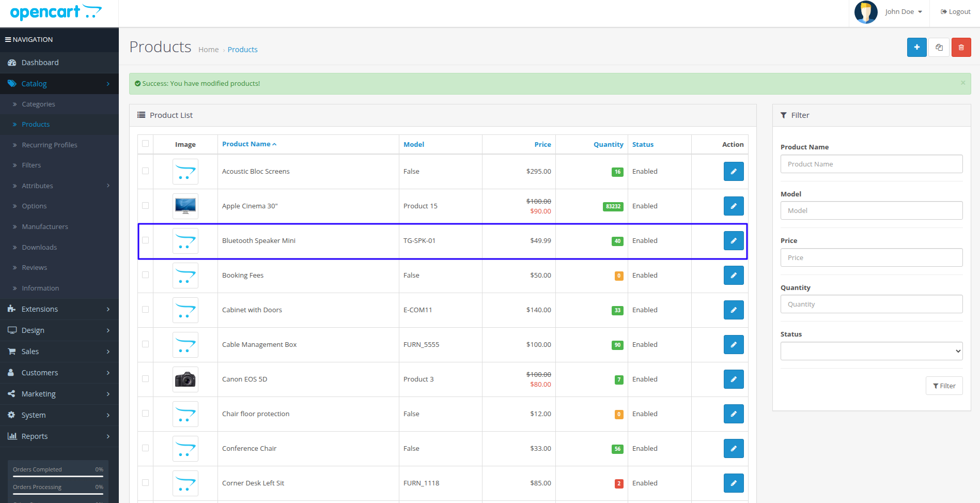This screenshot has height=503, width=980.
Task: Click the Logout link
Action: [955, 12]
